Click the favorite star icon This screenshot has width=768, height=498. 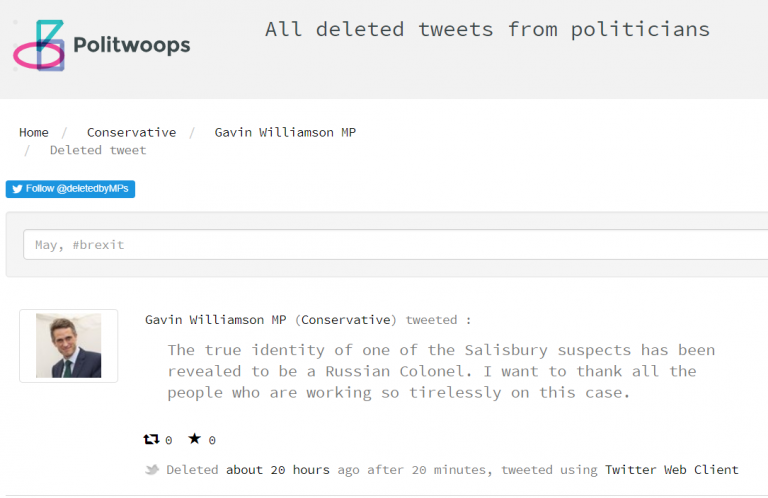click(x=194, y=439)
